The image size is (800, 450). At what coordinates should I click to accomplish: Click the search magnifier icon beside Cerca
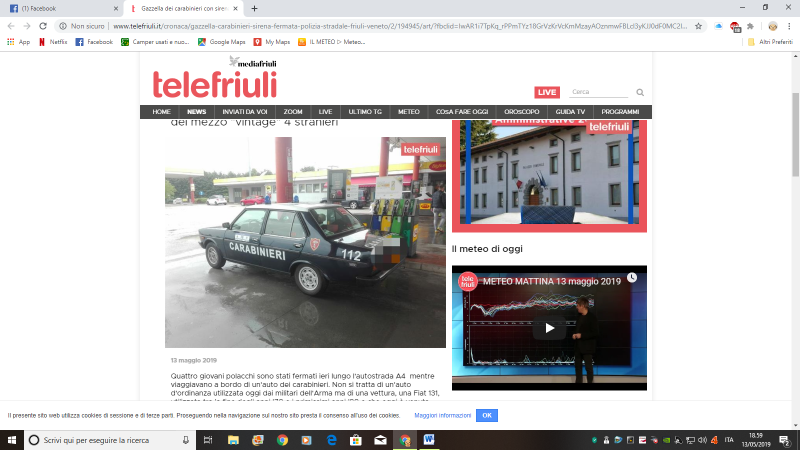[x=640, y=92]
